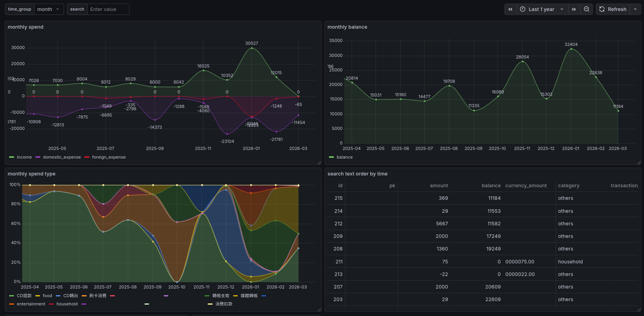
Task: Sort table by id column header
Action: (x=340, y=186)
